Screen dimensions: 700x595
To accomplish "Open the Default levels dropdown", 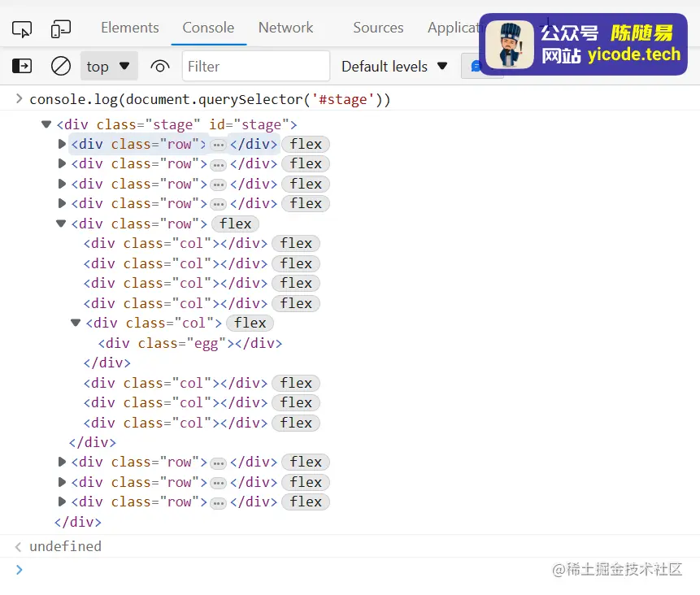I will click(394, 66).
